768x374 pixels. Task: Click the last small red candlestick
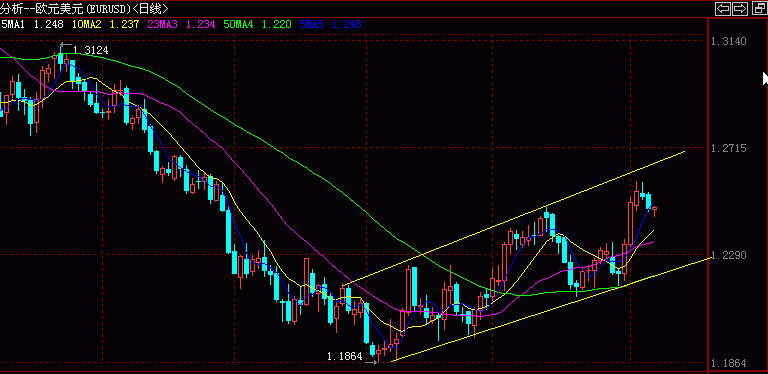[654, 210]
